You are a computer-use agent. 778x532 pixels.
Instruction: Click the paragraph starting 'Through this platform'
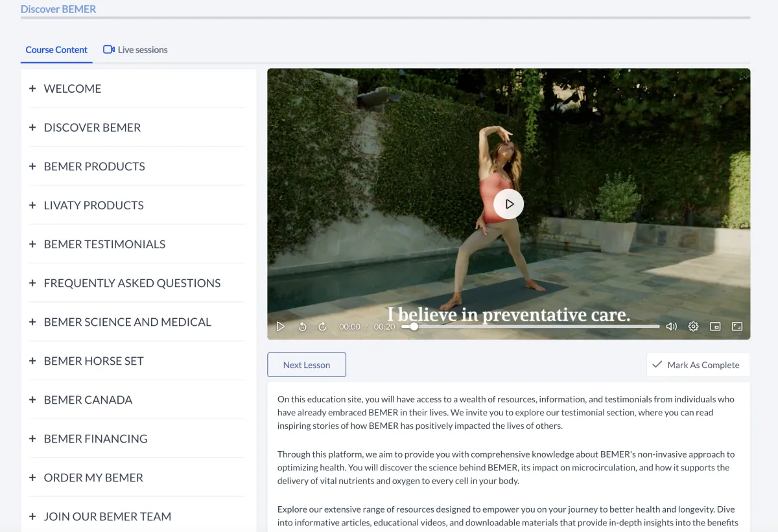pyautogui.click(x=506, y=467)
